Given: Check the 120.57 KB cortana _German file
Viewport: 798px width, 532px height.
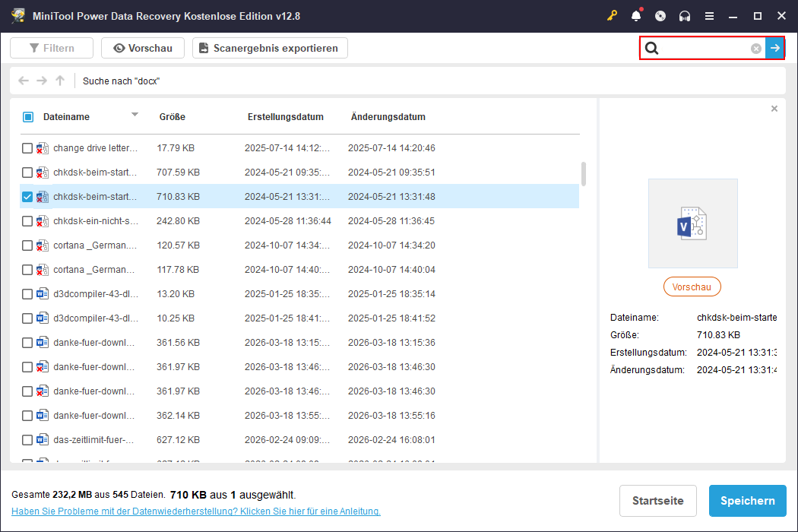Looking at the screenshot, I should pyautogui.click(x=27, y=246).
